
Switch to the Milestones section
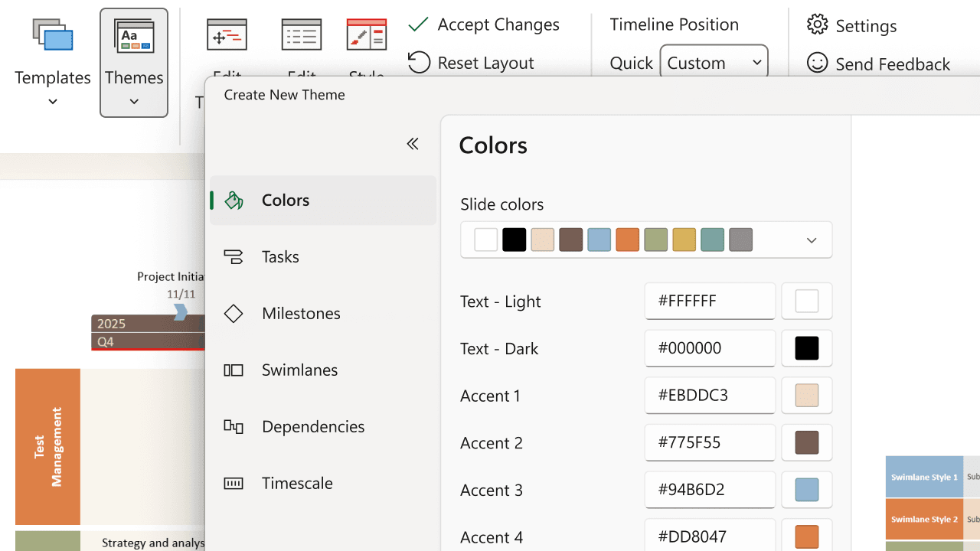(323, 313)
